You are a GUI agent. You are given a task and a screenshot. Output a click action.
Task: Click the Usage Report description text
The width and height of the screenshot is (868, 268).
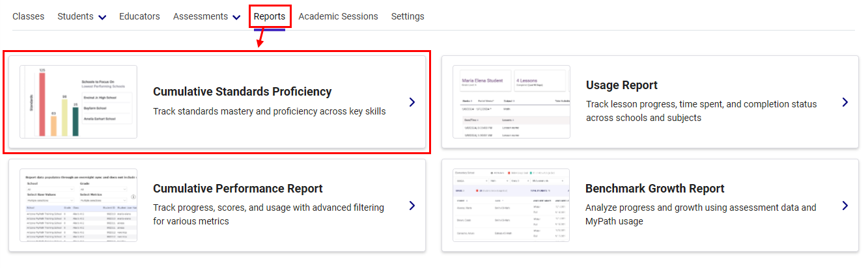click(701, 111)
